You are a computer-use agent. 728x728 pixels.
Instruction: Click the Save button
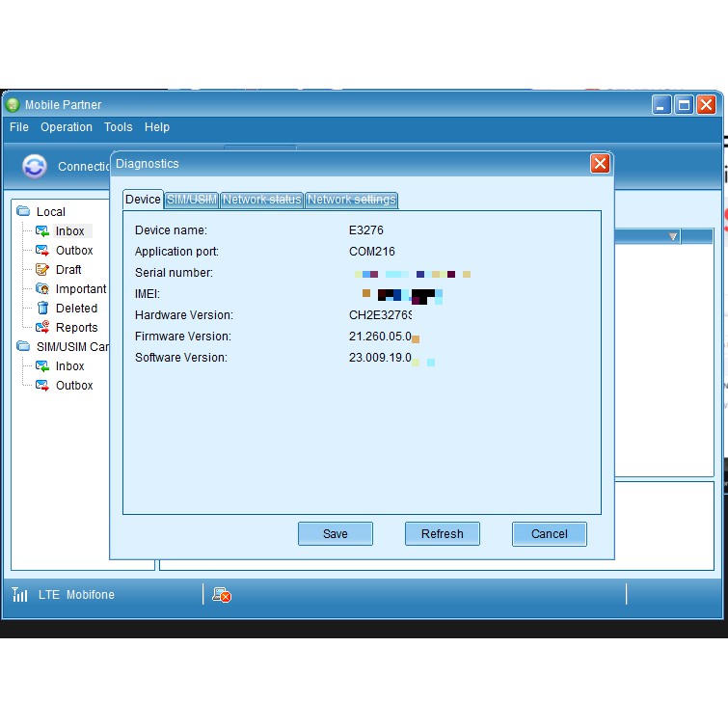pyautogui.click(x=335, y=534)
